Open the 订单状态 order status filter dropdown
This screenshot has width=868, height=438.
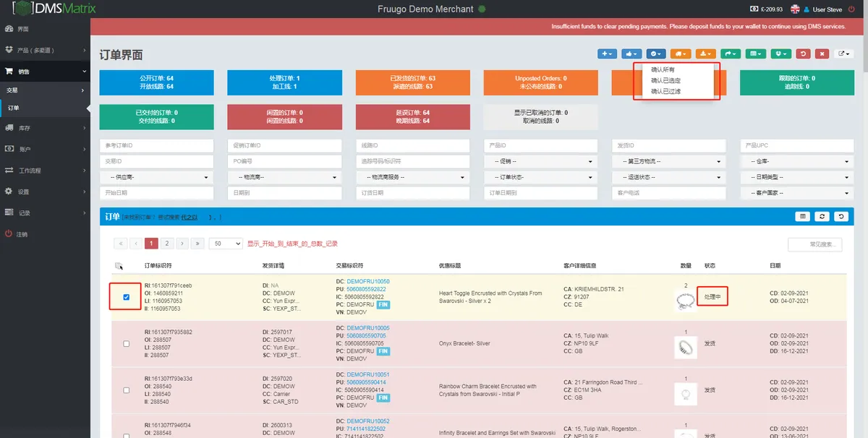pyautogui.click(x=542, y=177)
